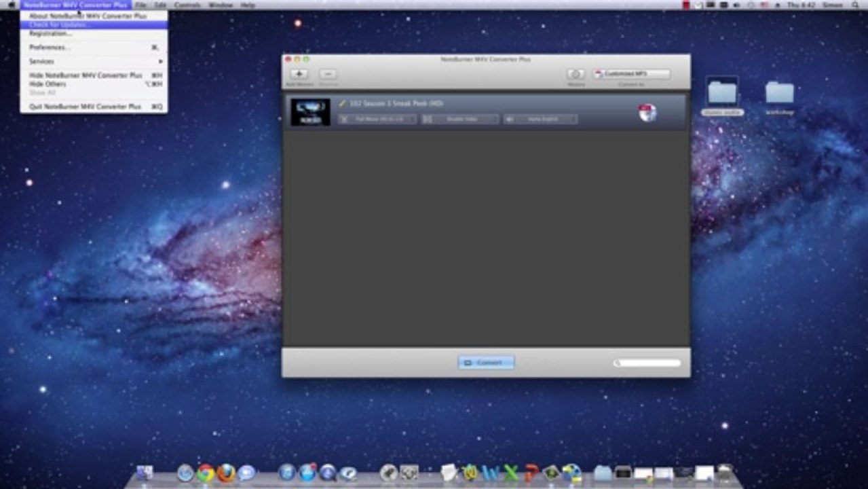Launch Firefox from the Dock
868x489 pixels.
(226, 473)
